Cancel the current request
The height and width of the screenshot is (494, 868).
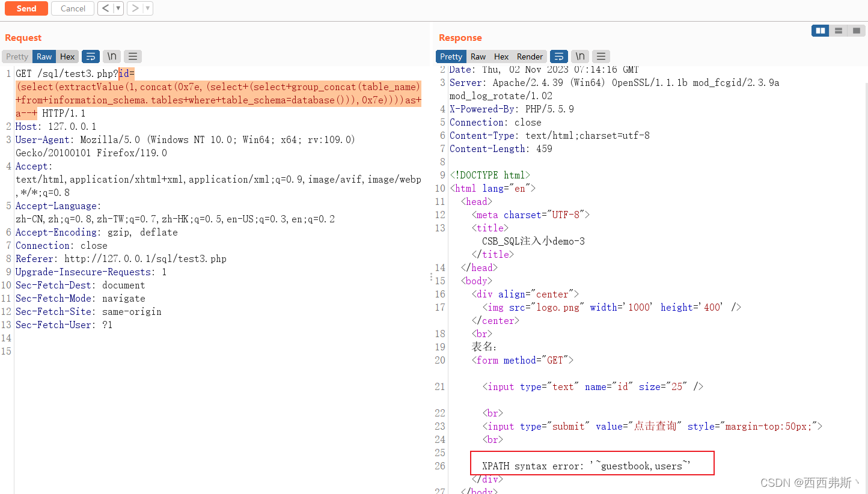(73, 8)
